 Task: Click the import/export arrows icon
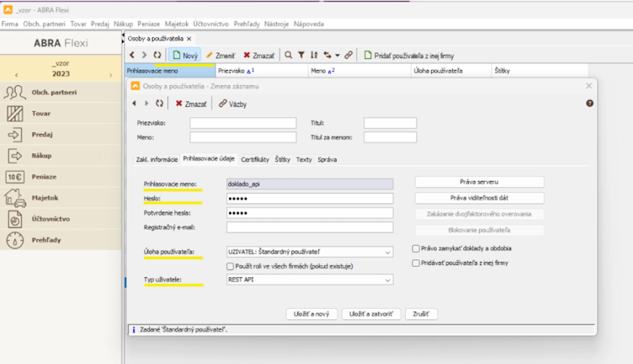[327, 55]
